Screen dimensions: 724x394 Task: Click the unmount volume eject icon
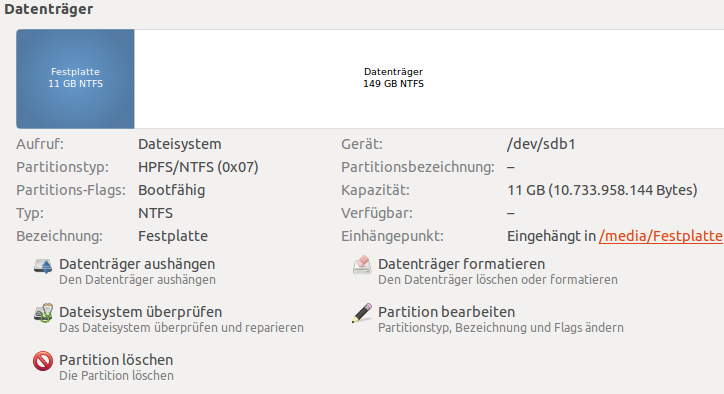pos(43,267)
